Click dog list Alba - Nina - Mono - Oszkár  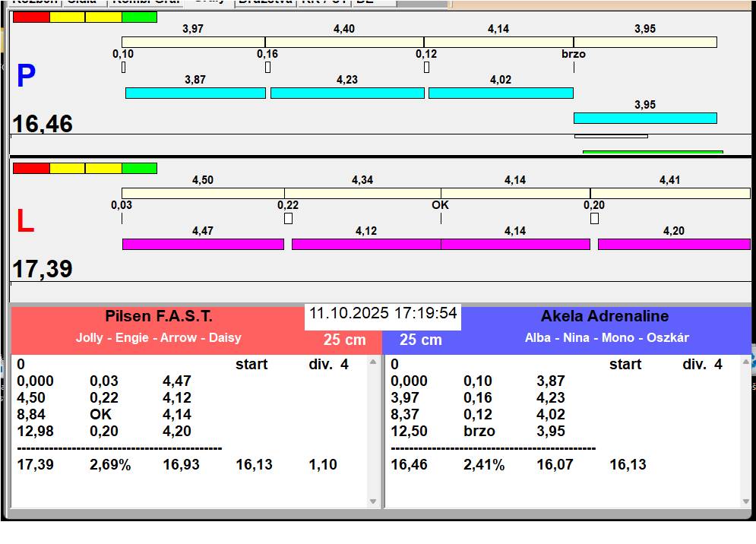606,337
